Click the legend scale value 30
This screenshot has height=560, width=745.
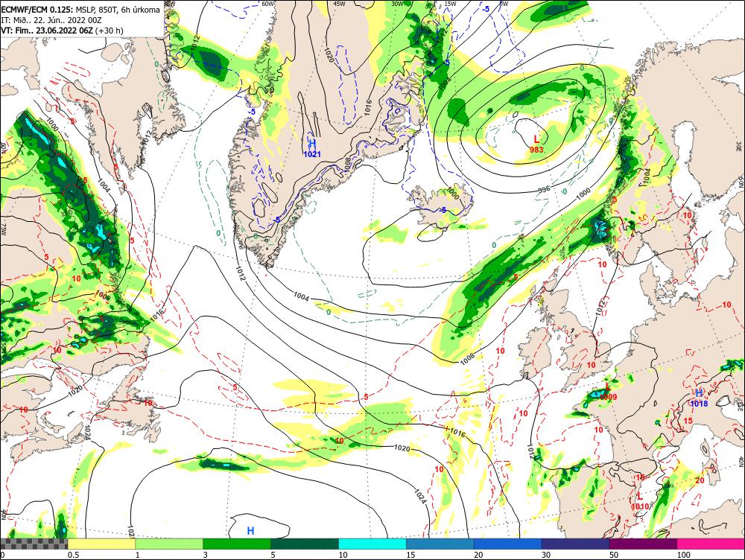click(x=546, y=555)
